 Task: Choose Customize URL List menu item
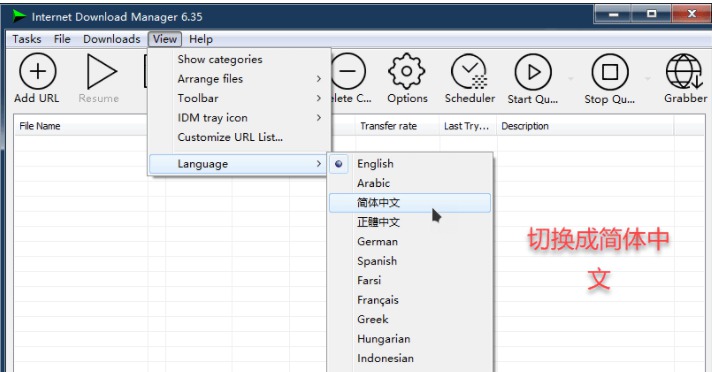[x=240, y=138]
